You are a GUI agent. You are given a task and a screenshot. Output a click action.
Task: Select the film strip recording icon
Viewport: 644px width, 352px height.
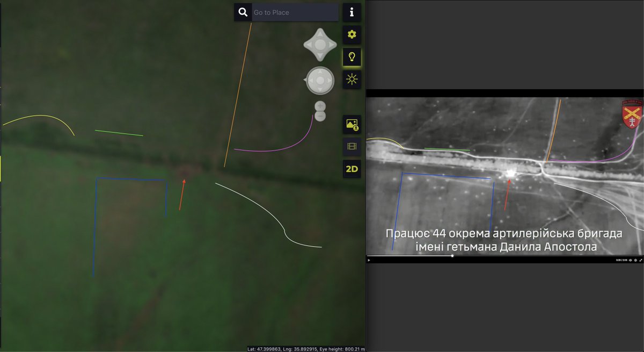click(x=352, y=146)
